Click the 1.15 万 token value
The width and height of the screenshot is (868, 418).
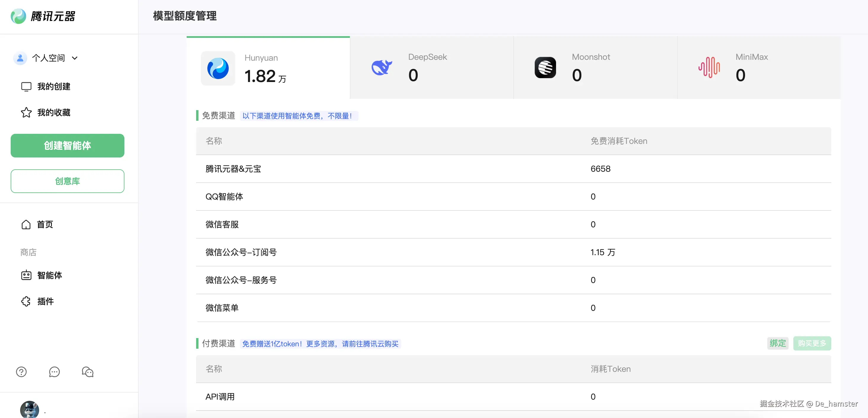pos(603,252)
